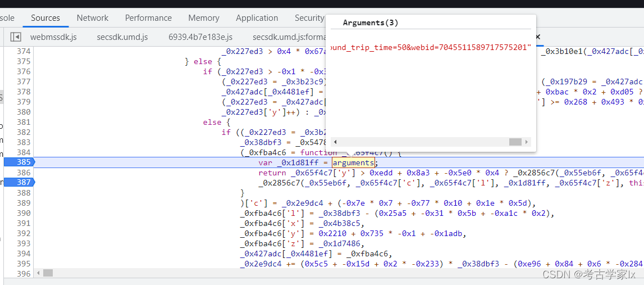Click _0x2856c7 call on line 387

tap(279, 182)
